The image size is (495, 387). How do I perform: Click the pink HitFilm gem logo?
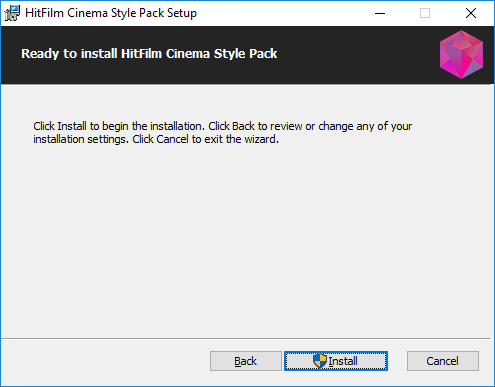tap(461, 54)
